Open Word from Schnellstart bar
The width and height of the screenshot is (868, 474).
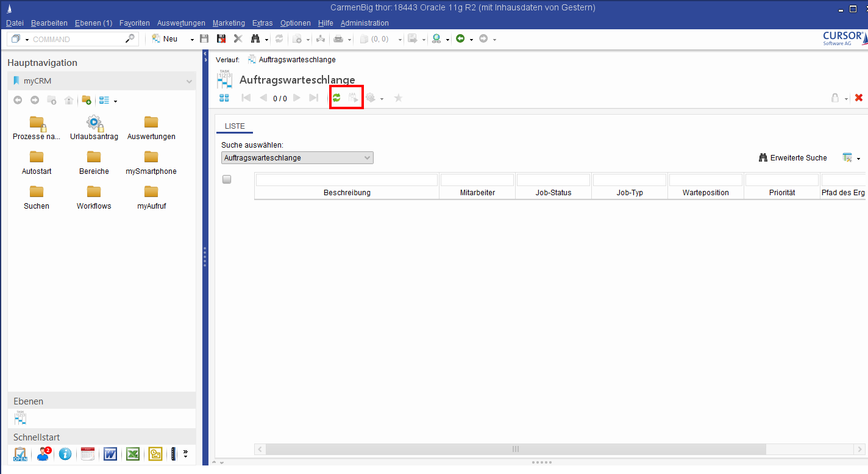click(x=110, y=454)
